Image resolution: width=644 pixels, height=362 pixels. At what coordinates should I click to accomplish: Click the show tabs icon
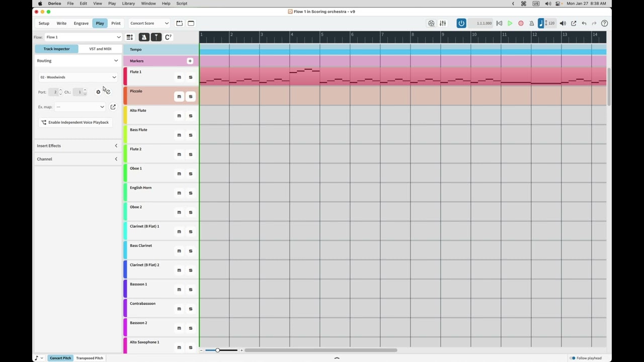[x=180, y=23]
